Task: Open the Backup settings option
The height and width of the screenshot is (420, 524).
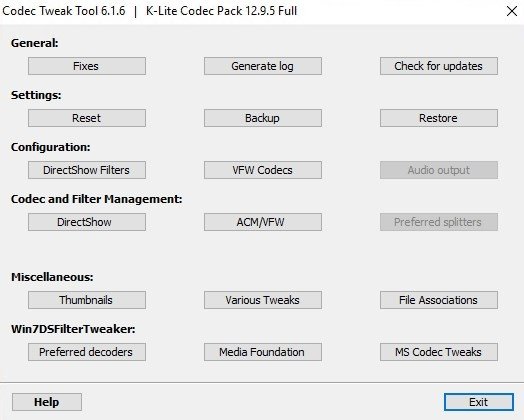Action: 263,118
